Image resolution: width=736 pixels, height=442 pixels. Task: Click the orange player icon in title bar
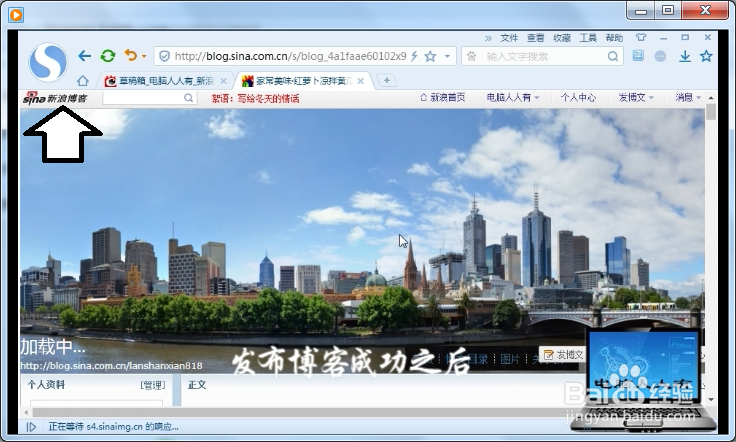pos(15,15)
